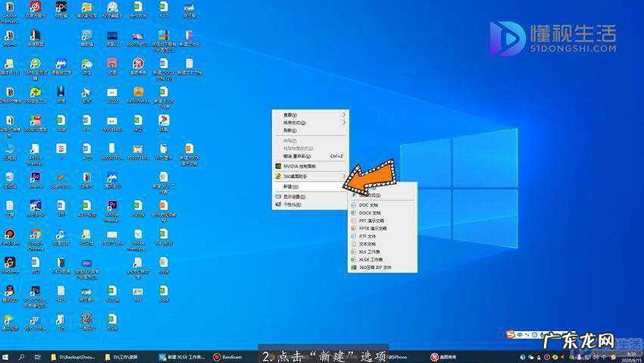
Task: Create a new DOCX 文档
Action: pyautogui.click(x=371, y=212)
